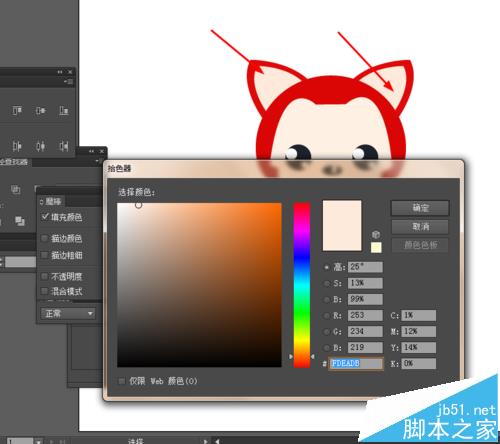Click the M field showing 12%

[418, 331]
